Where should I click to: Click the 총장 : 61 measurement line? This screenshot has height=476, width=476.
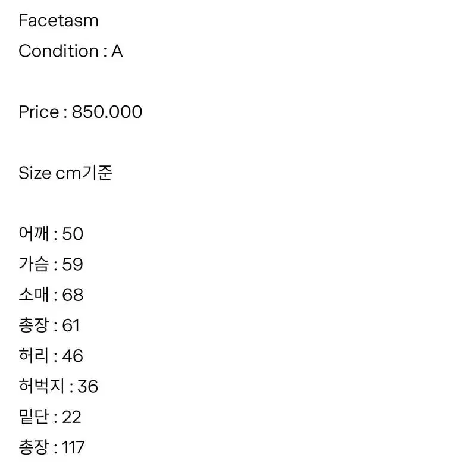pyautogui.click(x=49, y=325)
